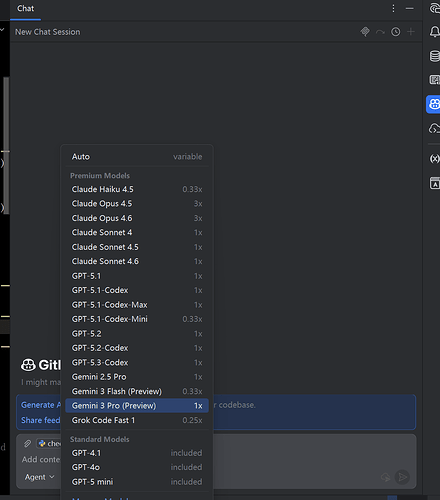
Task: Open the GitHub Copilot chat sidebar icon
Action: 433,104
